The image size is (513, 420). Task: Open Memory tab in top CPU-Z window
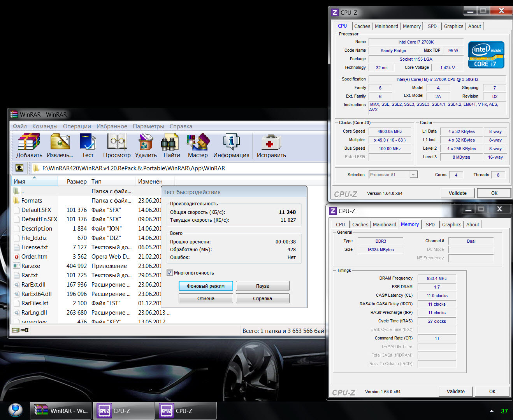tap(412, 26)
